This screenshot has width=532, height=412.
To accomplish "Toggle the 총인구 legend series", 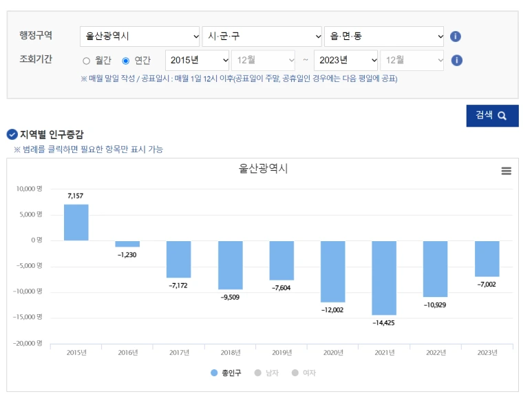I will 226,373.
